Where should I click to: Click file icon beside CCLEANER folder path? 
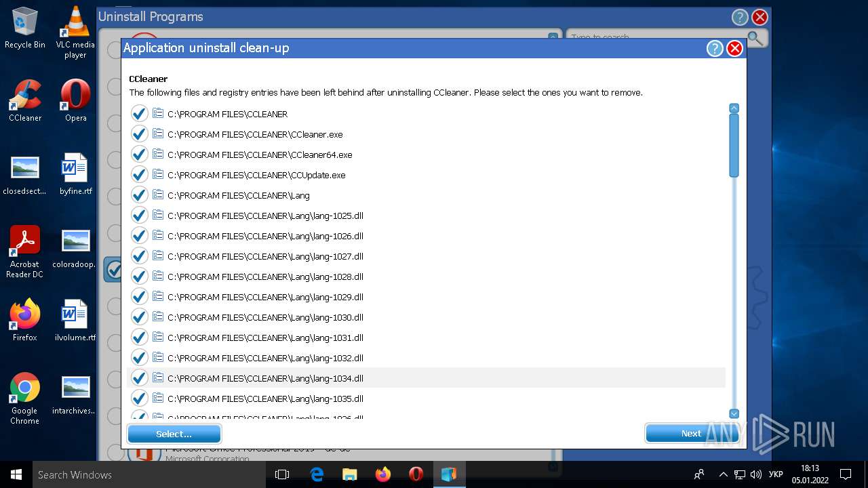158,113
